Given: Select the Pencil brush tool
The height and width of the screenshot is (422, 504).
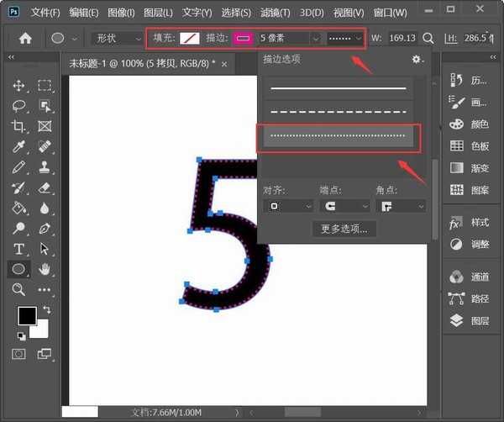Looking at the screenshot, I should 18,167.
